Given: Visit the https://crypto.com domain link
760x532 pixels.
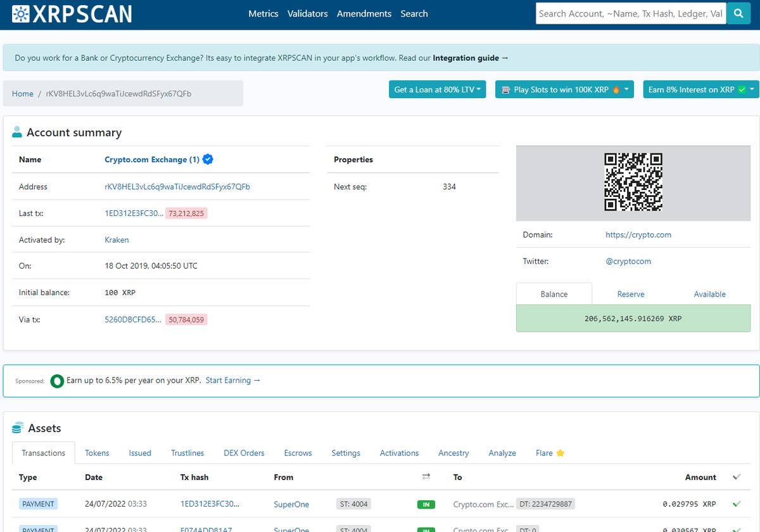Looking at the screenshot, I should pos(638,234).
